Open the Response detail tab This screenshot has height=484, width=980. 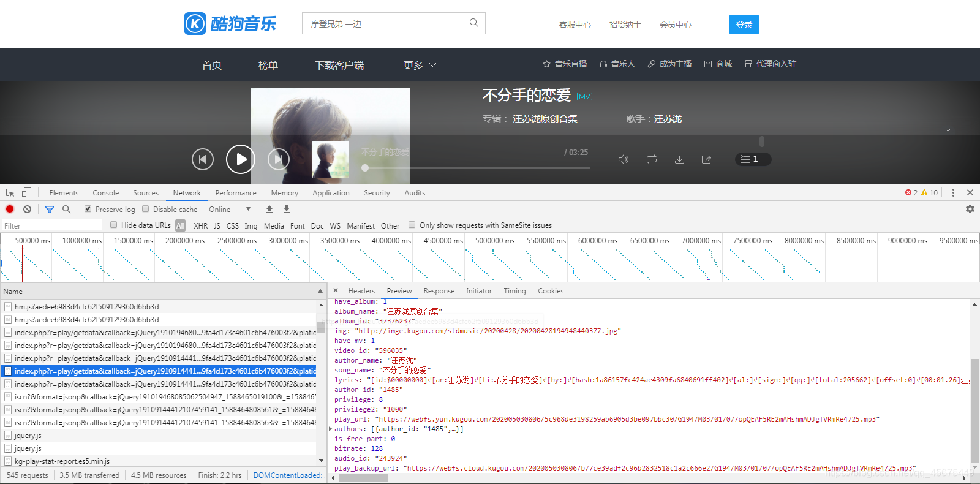[x=439, y=291]
